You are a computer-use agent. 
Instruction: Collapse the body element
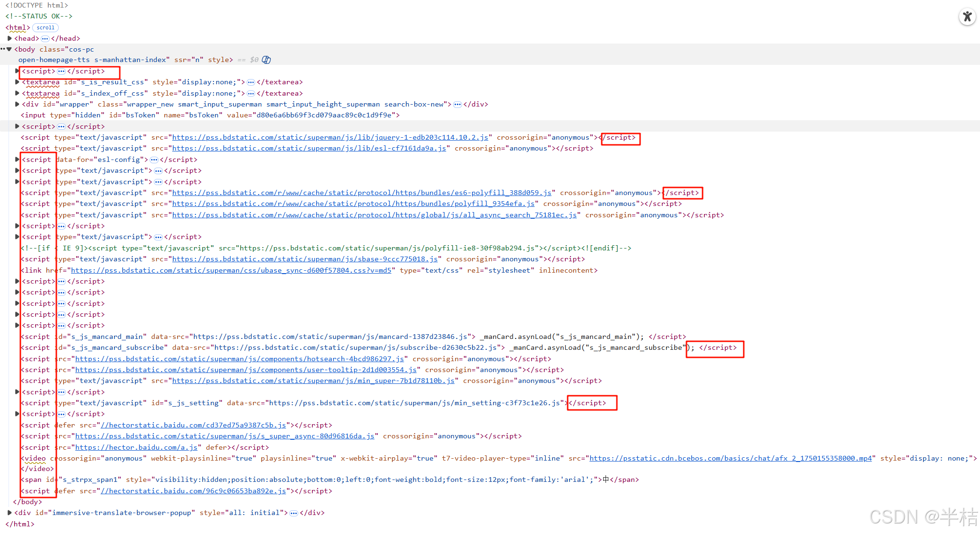[x=9, y=49]
